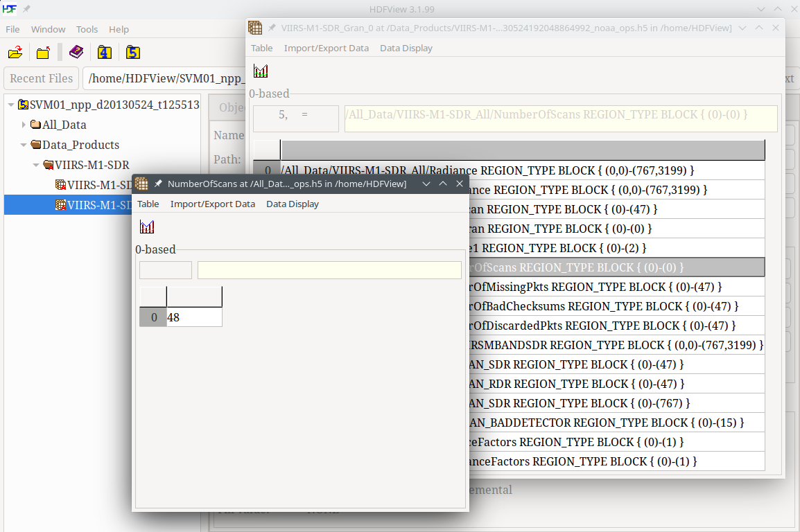Click the Open file folder icon
800x532 pixels.
[15, 53]
